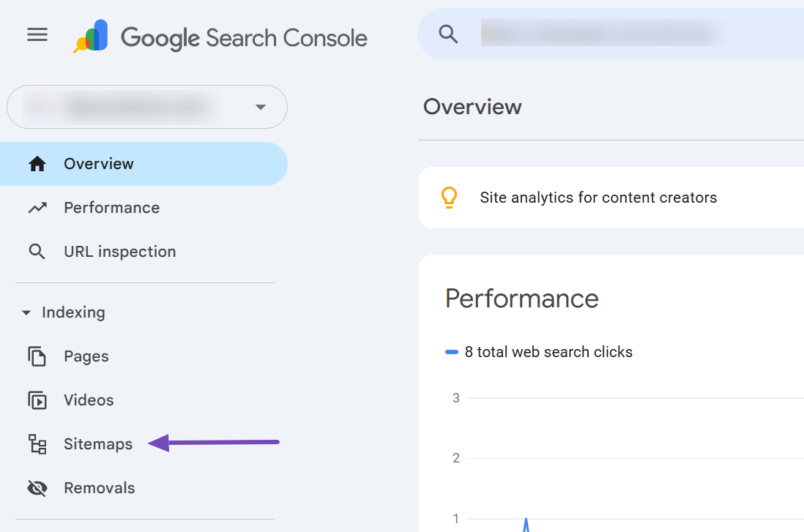This screenshot has width=804, height=532.
Task: Click the search magnifier in the top bar
Action: pyautogui.click(x=448, y=34)
